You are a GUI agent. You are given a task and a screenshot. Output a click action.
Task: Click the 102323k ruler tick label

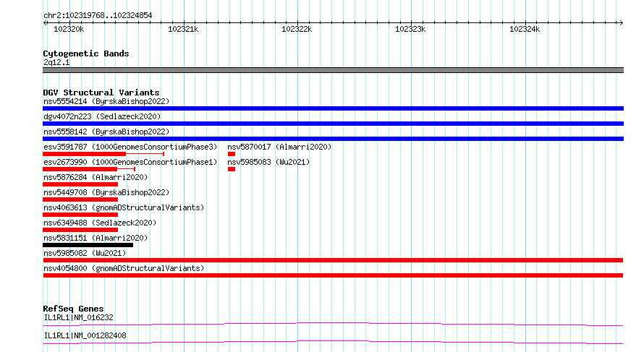tap(410, 29)
